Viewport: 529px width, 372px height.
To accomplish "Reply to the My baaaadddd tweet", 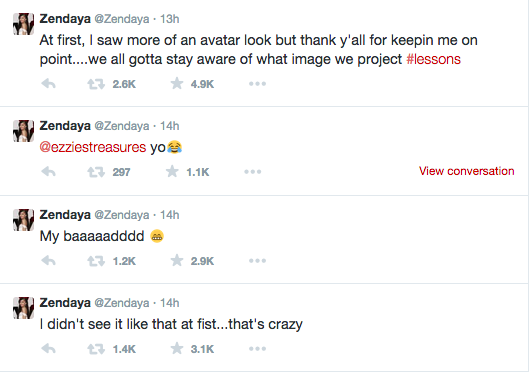I will (48, 261).
